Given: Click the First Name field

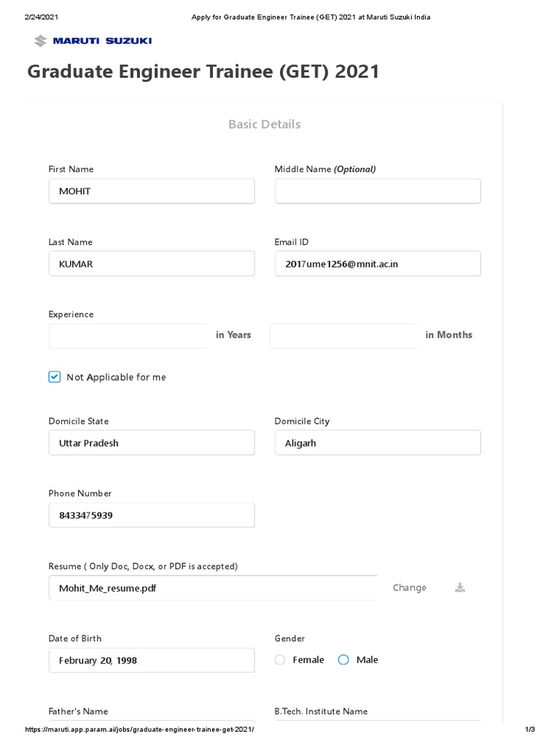Looking at the screenshot, I should pos(152,191).
